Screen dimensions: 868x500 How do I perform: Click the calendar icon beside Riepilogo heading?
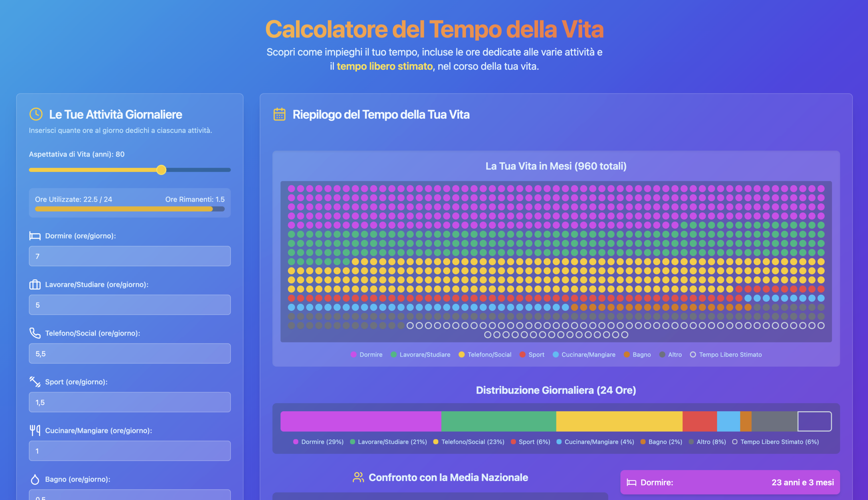279,114
